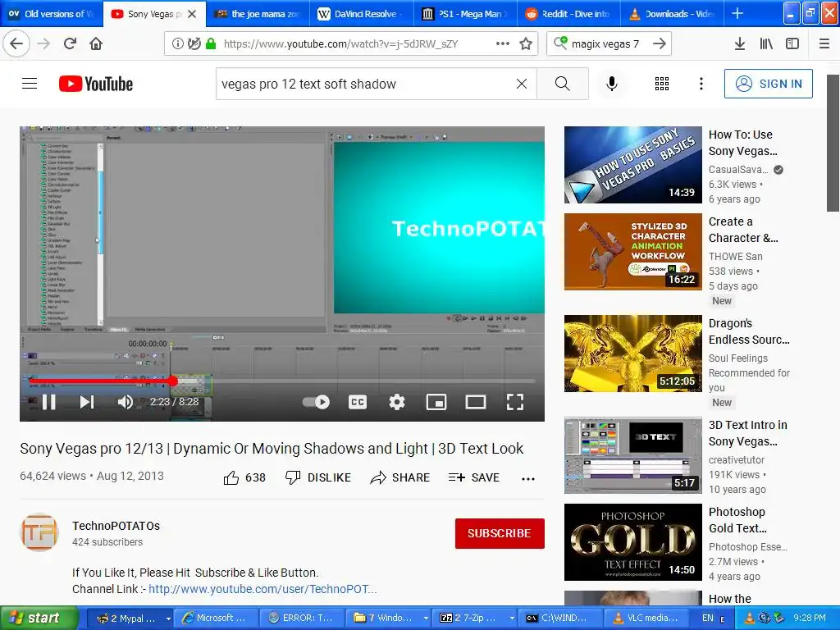Toggle closed captions
Viewport: 840px width, 630px height.
click(x=358, y=402)
